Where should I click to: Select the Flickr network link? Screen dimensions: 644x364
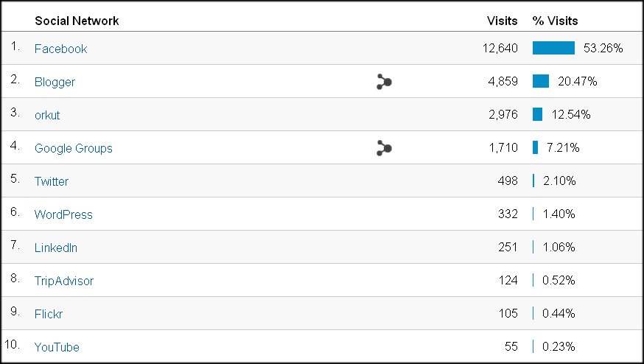[x=49, y=315]
